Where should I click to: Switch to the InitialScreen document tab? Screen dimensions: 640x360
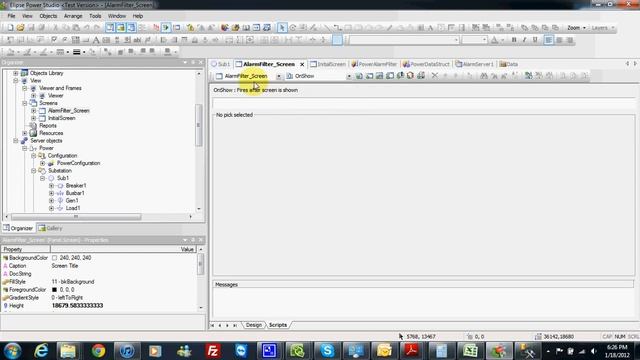(328, 64)
